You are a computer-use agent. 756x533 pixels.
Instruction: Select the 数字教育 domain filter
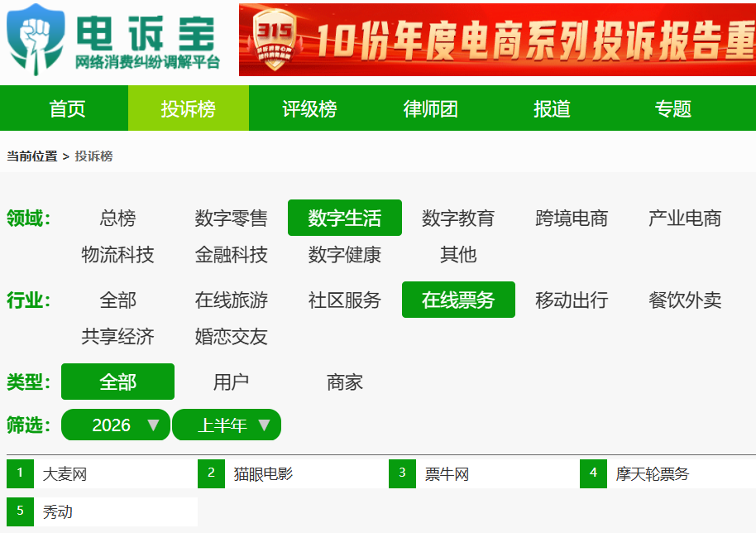(458, 218)
